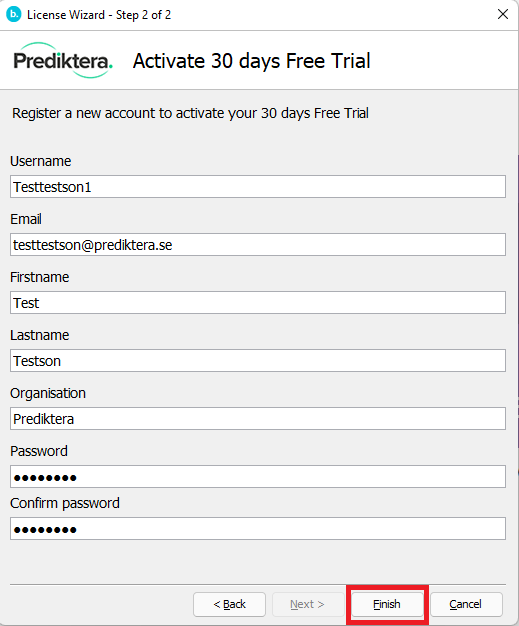Go back with the Back button

[x=230, y=604]
